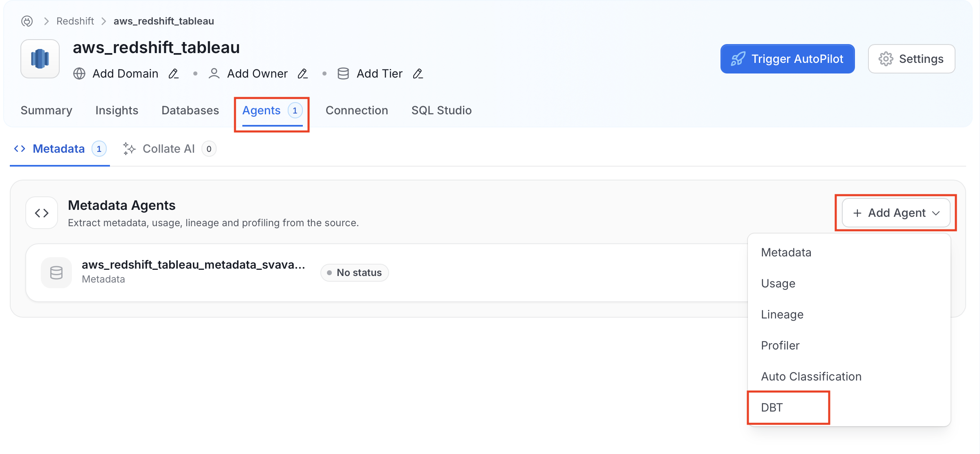Click the Redshift breadcrumb link
Screen dimensions: 980x454
pos(75,21)
